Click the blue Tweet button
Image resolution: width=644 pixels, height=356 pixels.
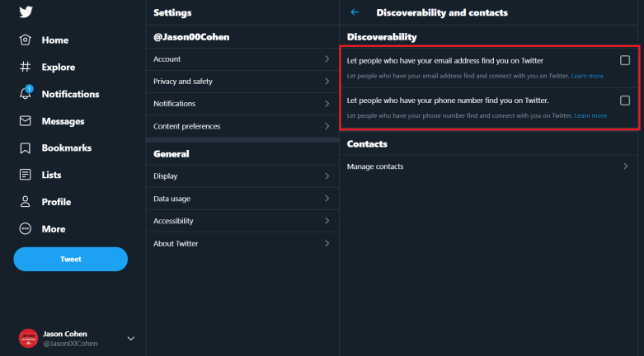click(71, 259)
